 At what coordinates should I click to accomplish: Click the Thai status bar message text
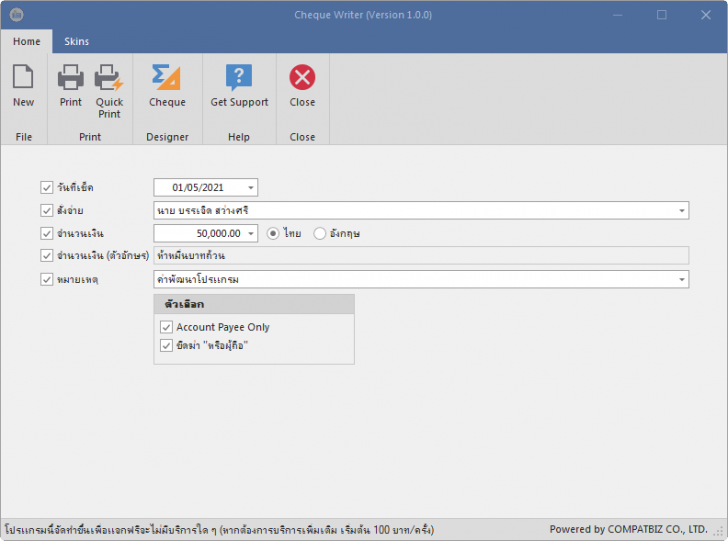[219, 529]
